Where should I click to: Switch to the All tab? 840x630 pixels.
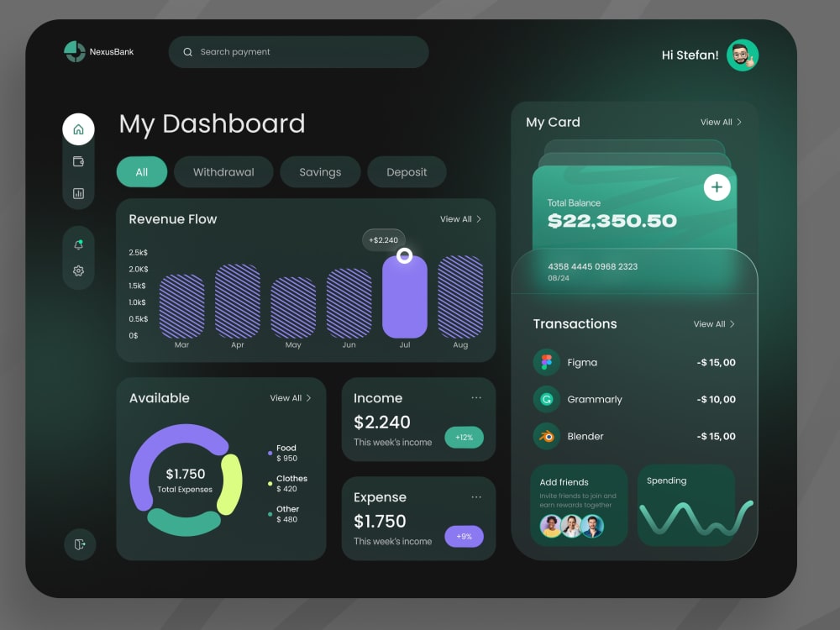141,171
